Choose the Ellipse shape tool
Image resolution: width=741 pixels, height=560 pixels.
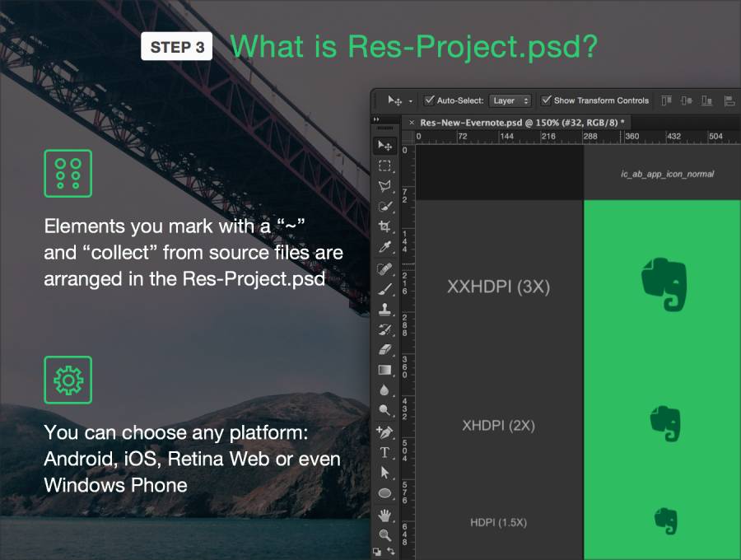coord(384,493)
